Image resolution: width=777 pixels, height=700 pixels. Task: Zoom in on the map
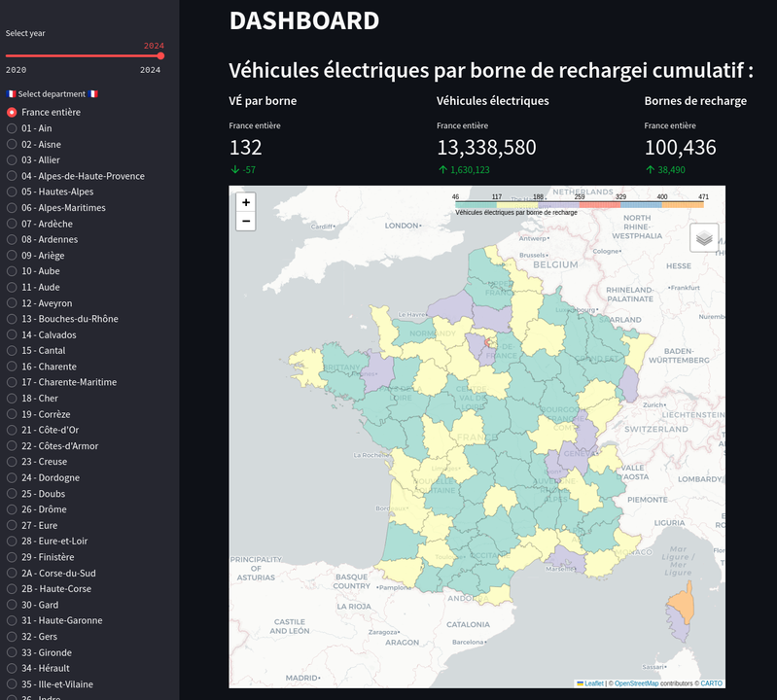coord(246,202)
